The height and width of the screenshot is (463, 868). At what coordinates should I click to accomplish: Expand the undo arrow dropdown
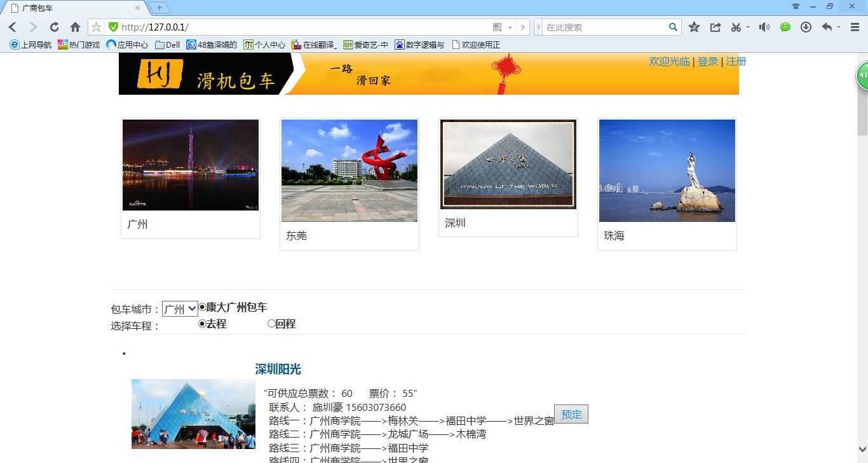[x=839, y=27]
